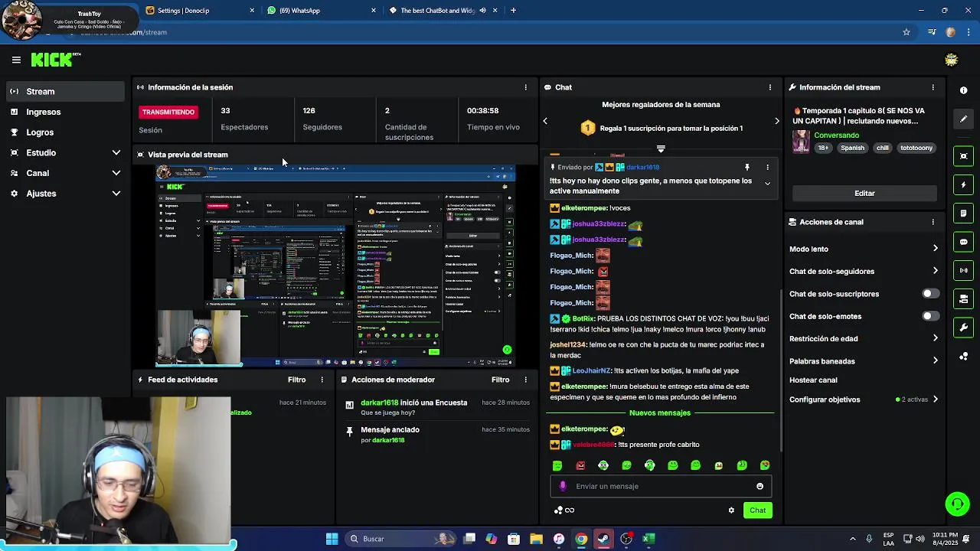Image resolution: width=980 pixels, height=551 pixels.
Task: Toggle Chat de solo-emotes switch
Action: (930, 316)
